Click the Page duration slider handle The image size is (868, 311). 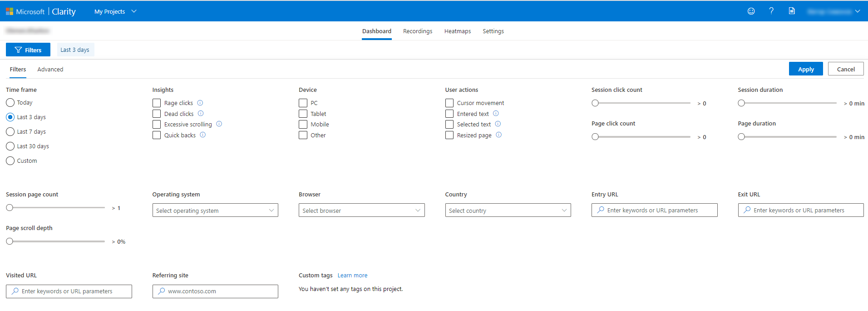pyautogui.click(x=741, y=136)
